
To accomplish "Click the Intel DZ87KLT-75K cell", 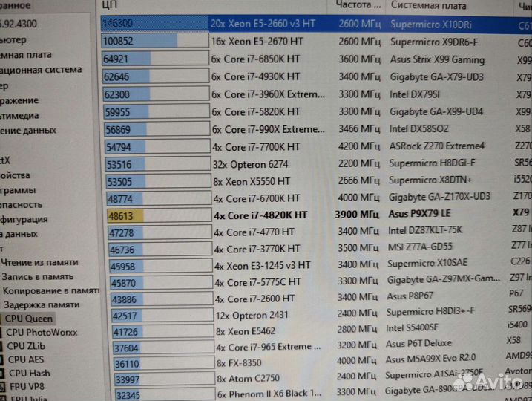I will [425, 230].
